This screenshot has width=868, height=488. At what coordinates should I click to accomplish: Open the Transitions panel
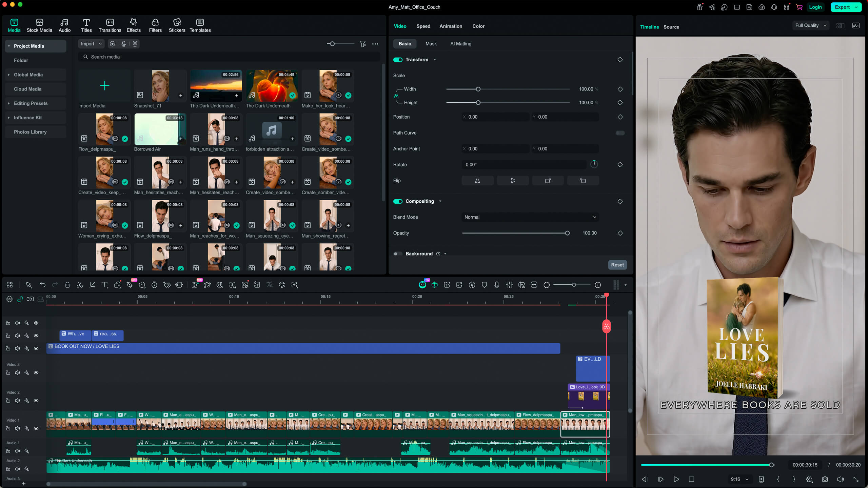[x=110, y=26]
